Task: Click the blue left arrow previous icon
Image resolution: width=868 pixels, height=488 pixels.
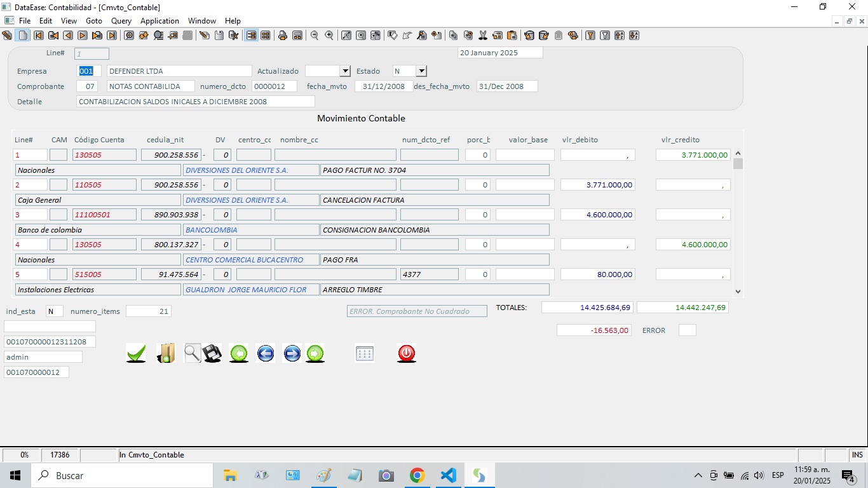Action: pyautogui.click(x=266, y=353)
